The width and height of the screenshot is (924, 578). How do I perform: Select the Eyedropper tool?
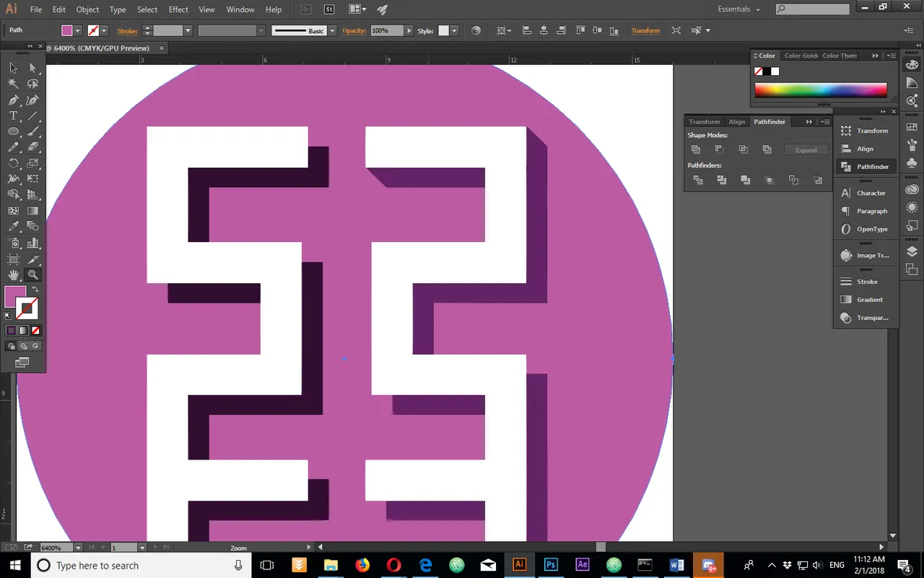[13, 227]
